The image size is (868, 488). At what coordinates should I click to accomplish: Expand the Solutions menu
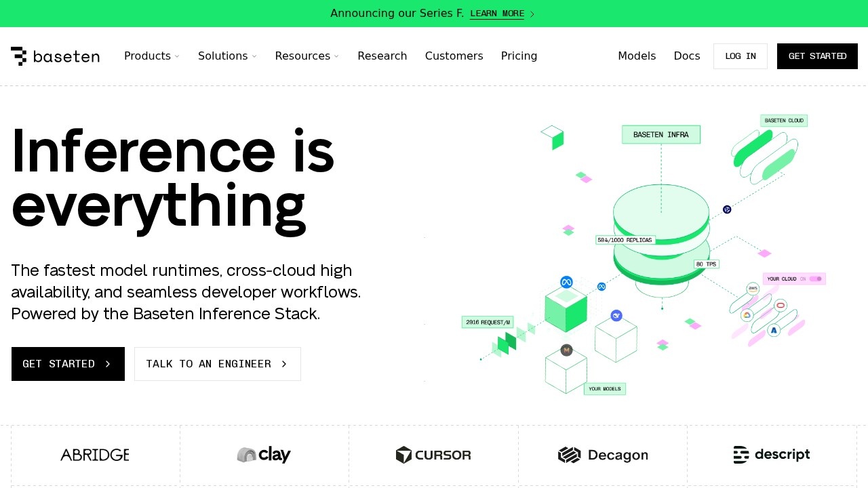click(x=227, y=56)
